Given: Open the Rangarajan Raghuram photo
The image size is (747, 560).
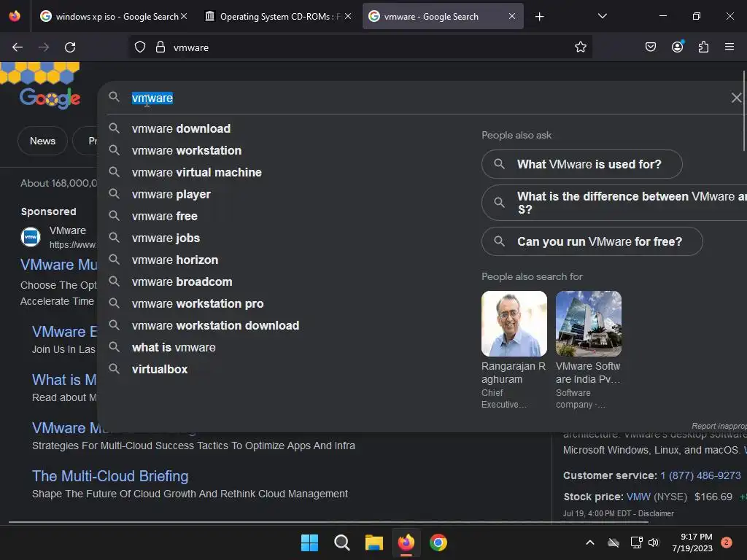Looking at the screenshot, I should coord(514,324).
